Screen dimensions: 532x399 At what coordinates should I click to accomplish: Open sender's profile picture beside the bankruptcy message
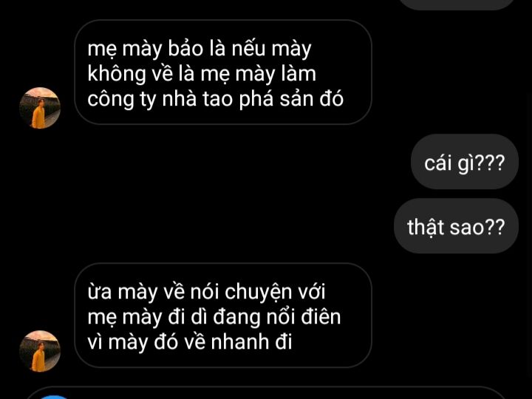[x=40, y=108]
